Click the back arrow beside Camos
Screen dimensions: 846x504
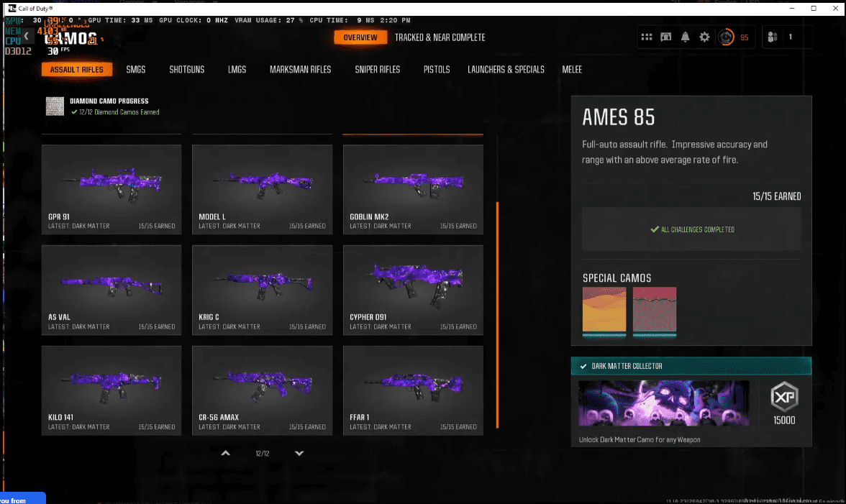pyautogui.click(x=27, y=36)
